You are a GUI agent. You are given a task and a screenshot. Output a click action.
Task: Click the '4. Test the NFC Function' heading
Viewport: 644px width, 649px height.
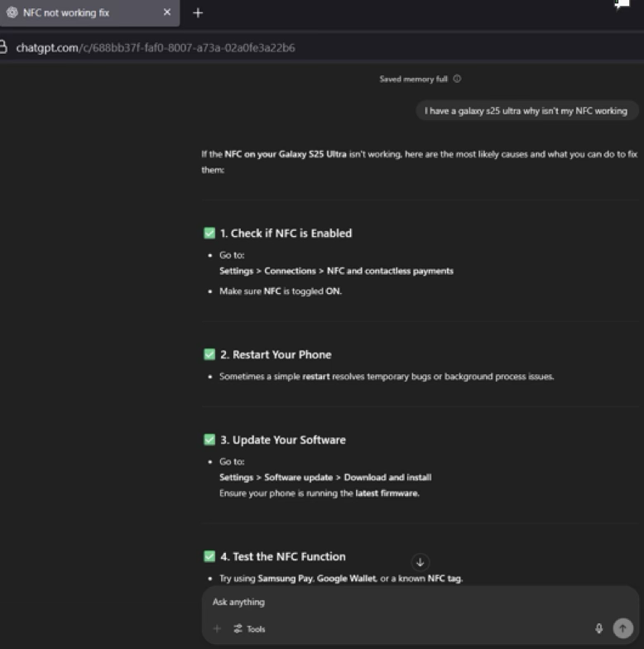(x=282, y=556)
